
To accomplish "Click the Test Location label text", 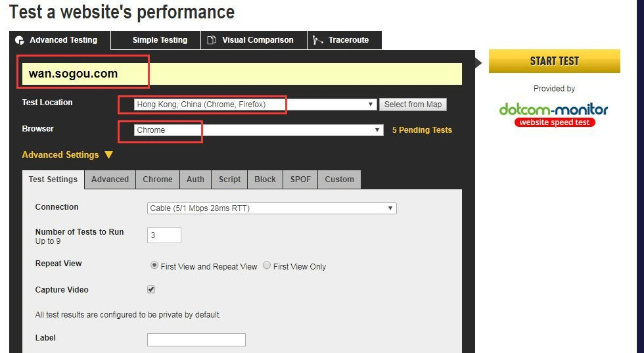I will pyautogui.click(x=47, y=103).
